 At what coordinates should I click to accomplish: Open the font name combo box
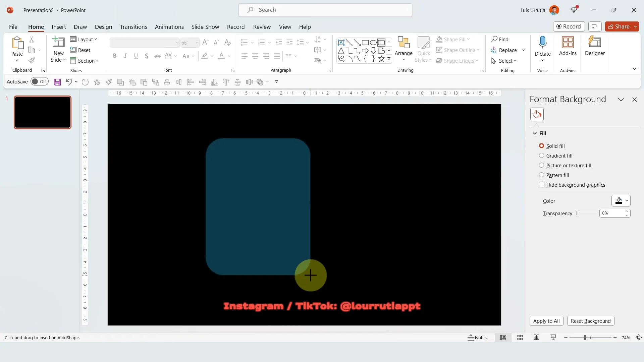[x=145, y=43]
